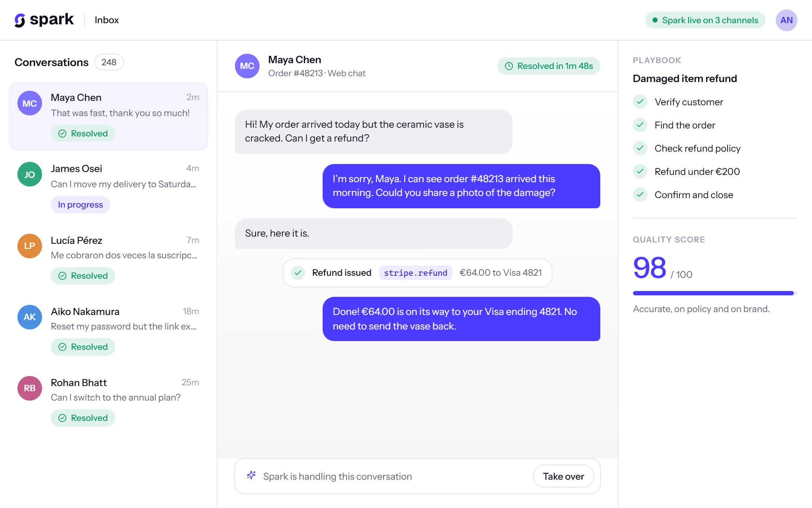Click the check icon in Aiko Nakamura's Resolved badge
This screenshot has height=508, width=812.
[62, 347]
